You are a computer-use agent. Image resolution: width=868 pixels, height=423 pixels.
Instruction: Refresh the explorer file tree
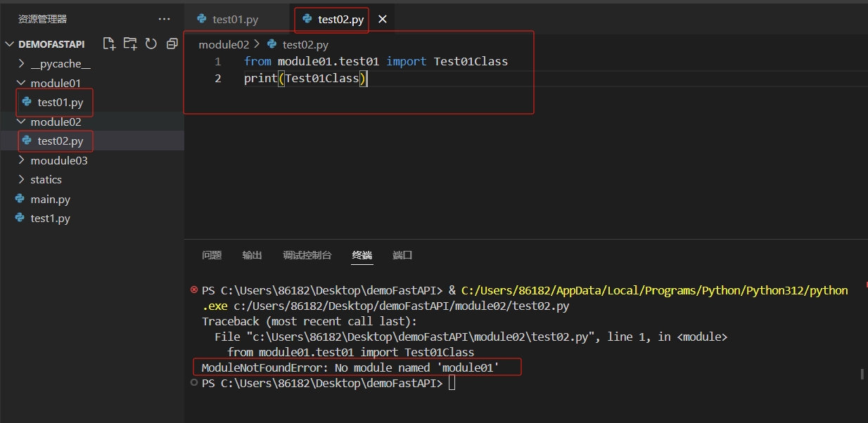151,44
